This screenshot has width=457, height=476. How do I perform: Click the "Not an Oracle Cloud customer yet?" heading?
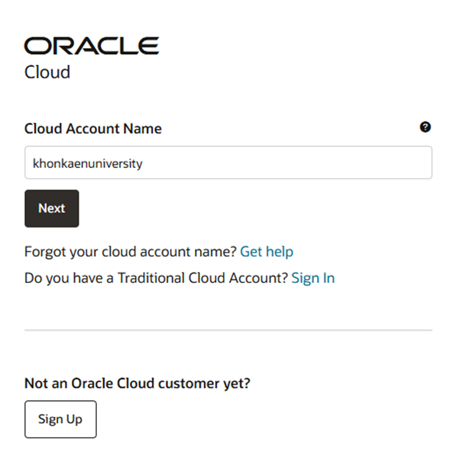138,384
